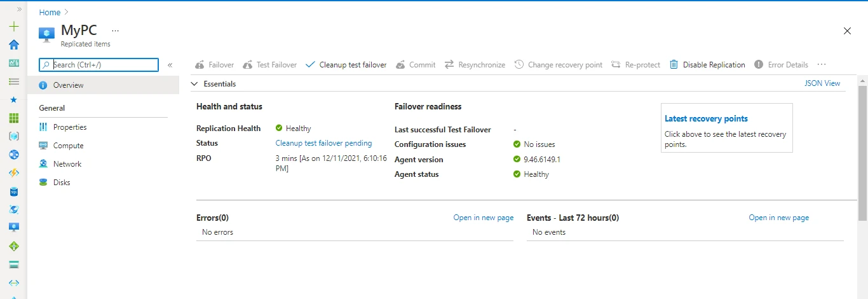Expand the Azure portal sidebar menu

pyautogui.click(x=19, y=10)
